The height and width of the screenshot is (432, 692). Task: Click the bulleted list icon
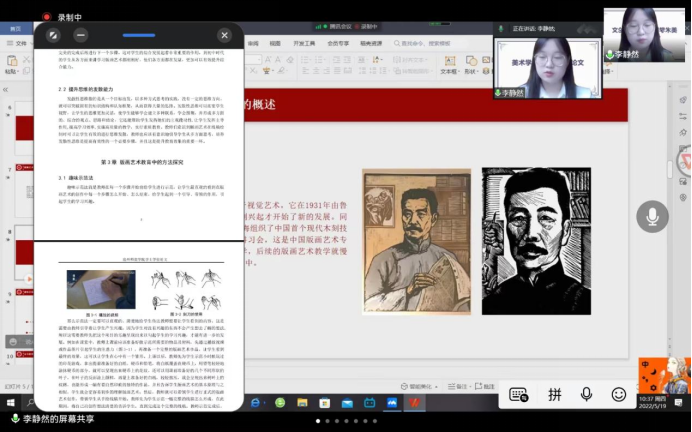coord(306,60)
